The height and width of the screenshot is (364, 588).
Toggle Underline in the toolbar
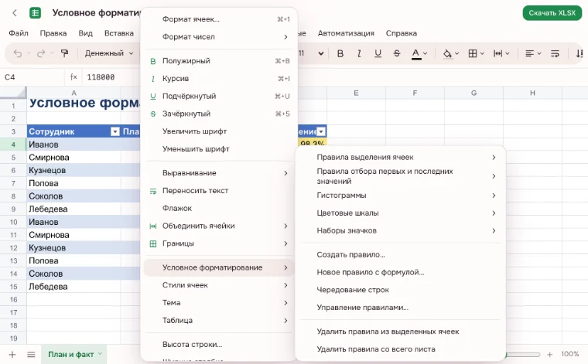(378, 53)
